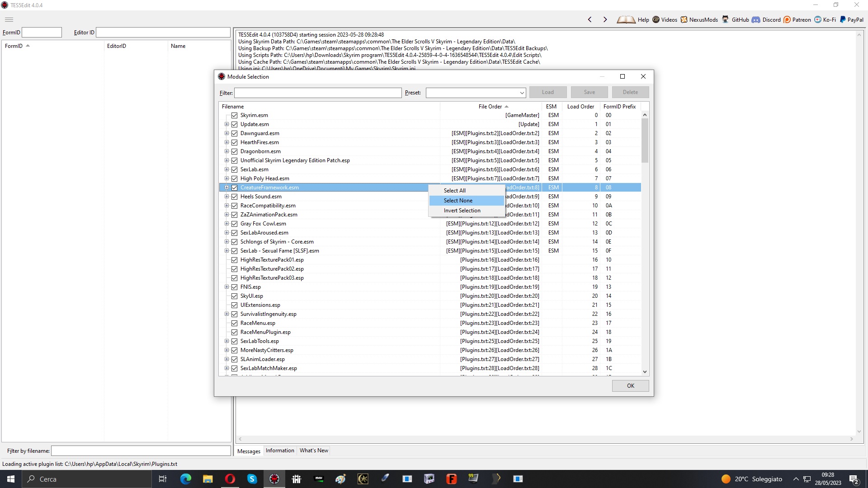
Task: Switch to What's New tab
Action: coord(314,450)
